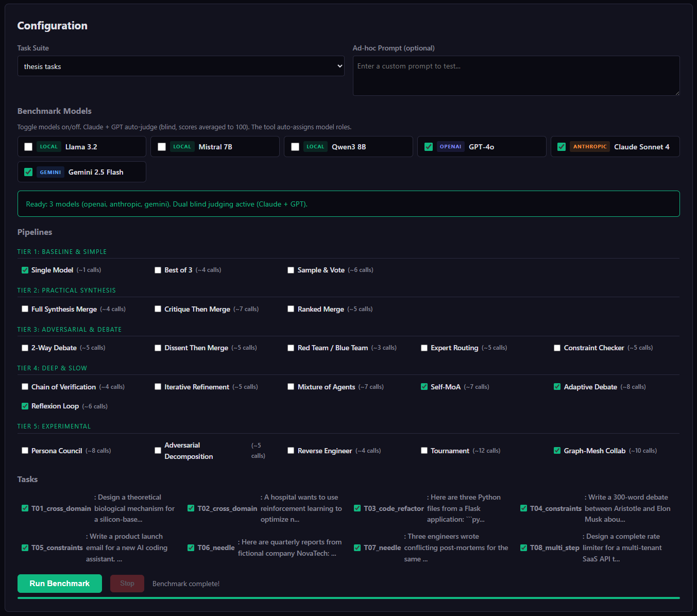The width and height of the screenshot is (697, 616).
Task: Enable the Chain of Verification pipeline
Action: pos(25,387)
